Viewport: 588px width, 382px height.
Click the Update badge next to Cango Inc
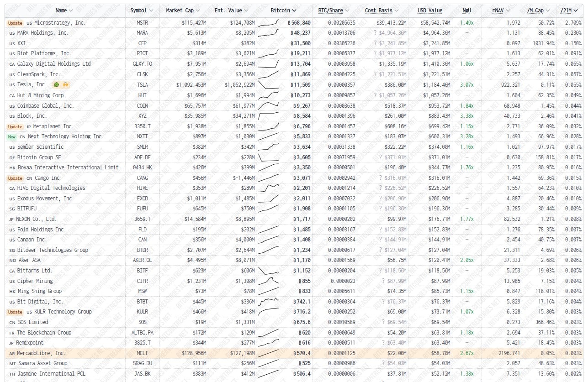tap(15, 178)
